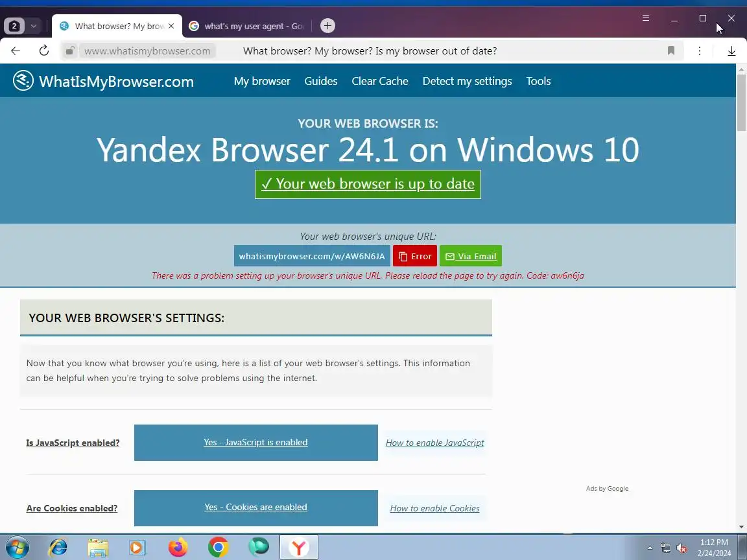Open the downloads arrow icon
Image resolution: width=747 pixels, height=560 pixels.
731,51
